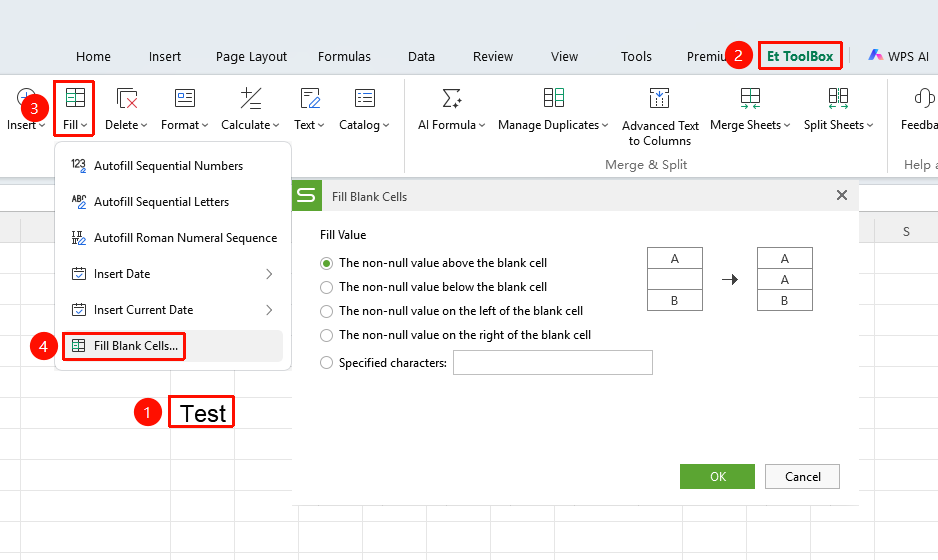
Task: Switch to the Et ToolBox tab
Action: (800, 56)
